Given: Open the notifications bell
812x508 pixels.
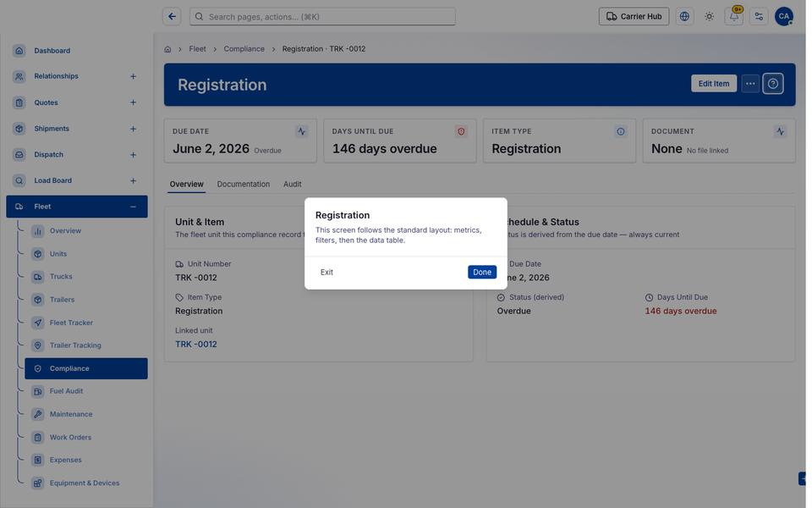Looking at the screenshot, I should 734,17.
